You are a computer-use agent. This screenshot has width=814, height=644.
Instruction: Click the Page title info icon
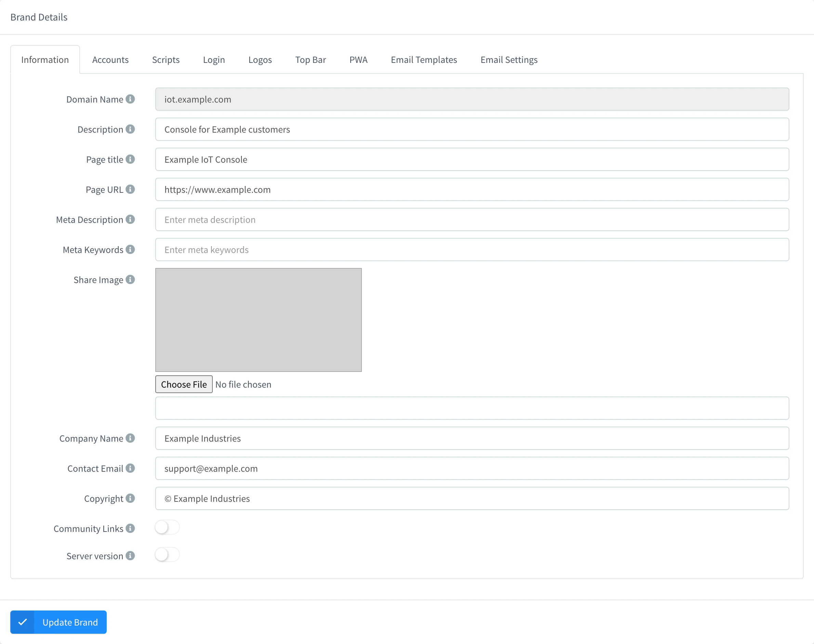(x=130, y=159)
